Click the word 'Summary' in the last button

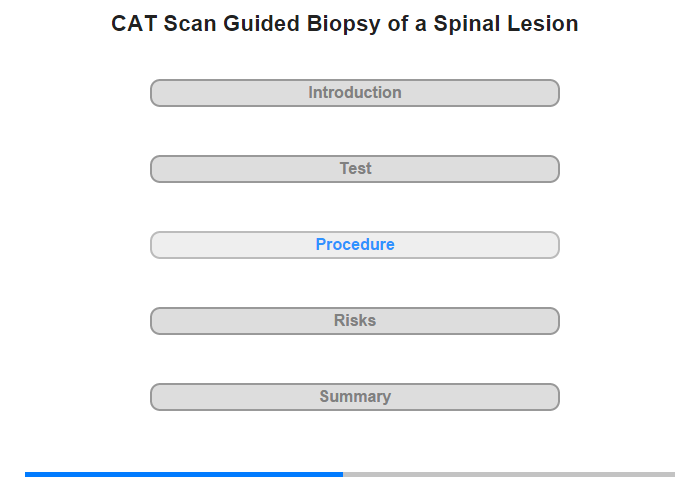355,397
